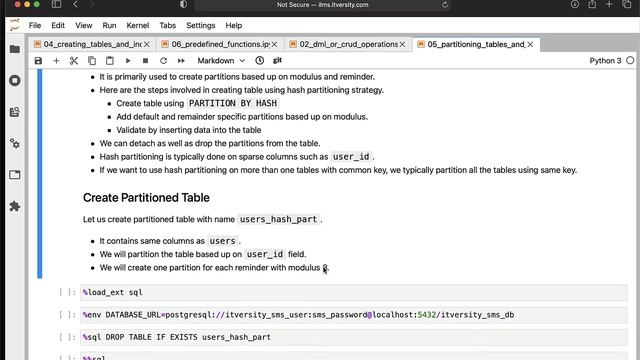Open the Tabs menu
This screenshot has width=640, height=360.
pyautogui.click(x=167, y=25)
